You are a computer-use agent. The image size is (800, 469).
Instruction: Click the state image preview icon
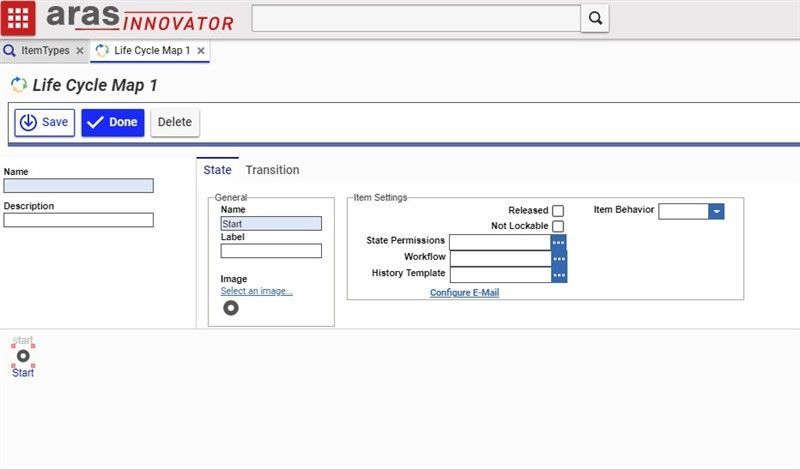pos(231,308)
